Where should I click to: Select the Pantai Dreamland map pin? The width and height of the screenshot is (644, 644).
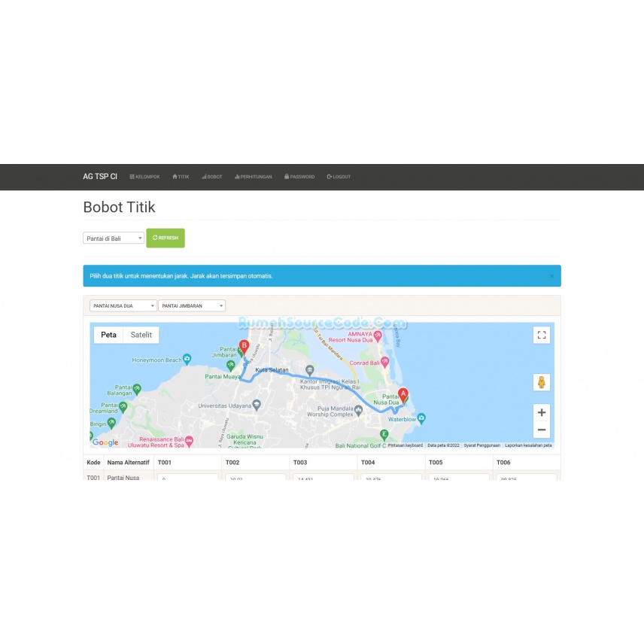pyautogui.click(x=123, y=407)
